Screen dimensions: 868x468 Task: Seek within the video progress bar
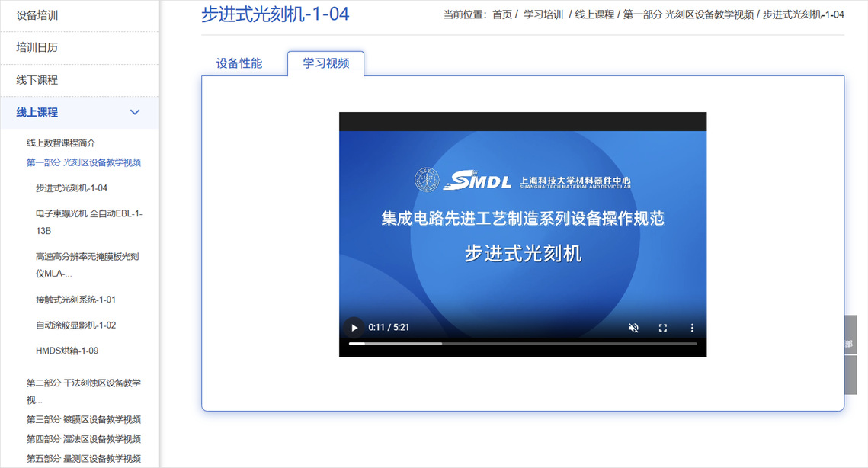point(522,344)
